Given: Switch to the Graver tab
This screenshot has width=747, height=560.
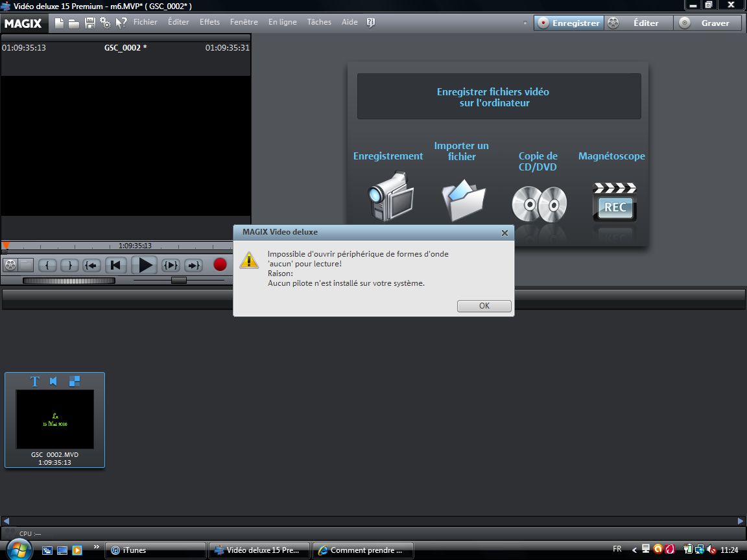Looking at the screenshot, I should pyautogui.click(x=710, y=23).
